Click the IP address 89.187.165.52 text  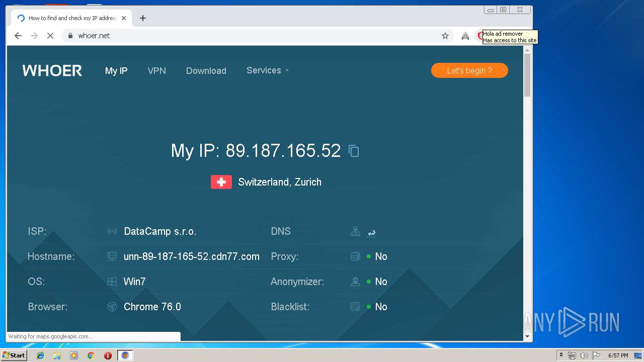click(283, 151)
